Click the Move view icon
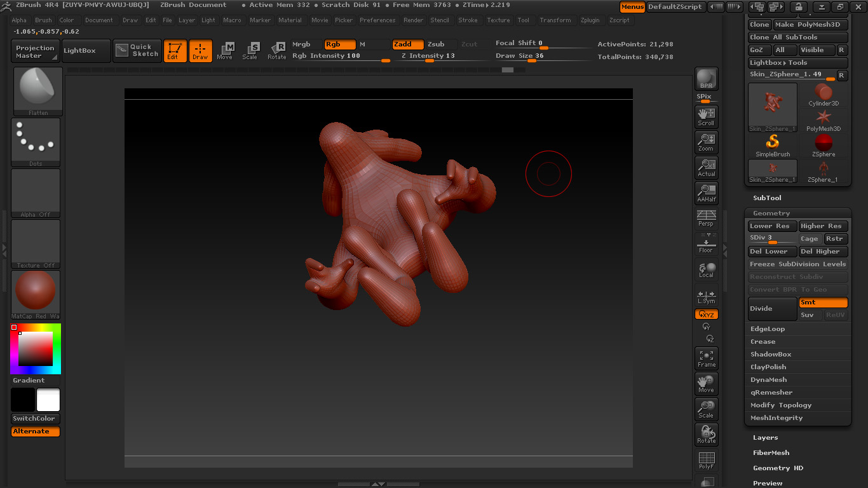This screenshot has height=488, width=868. coord(706,384)
